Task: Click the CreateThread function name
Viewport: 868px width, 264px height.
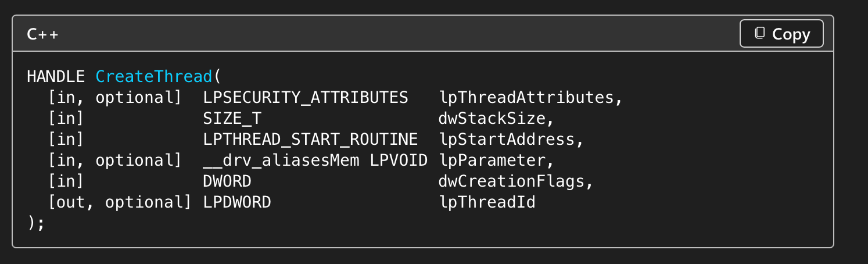Action: coord(154,76)
